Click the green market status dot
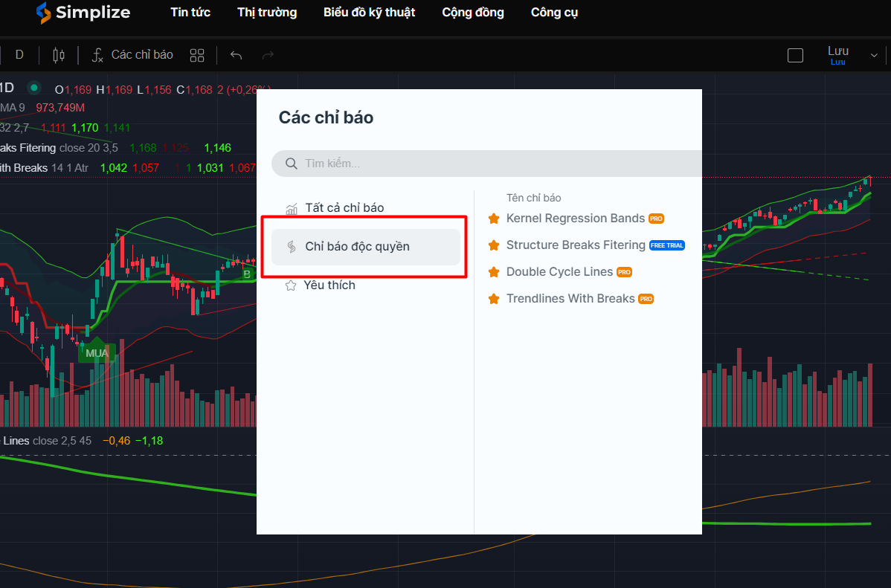The image size is (891, 588). pos(33,88)
